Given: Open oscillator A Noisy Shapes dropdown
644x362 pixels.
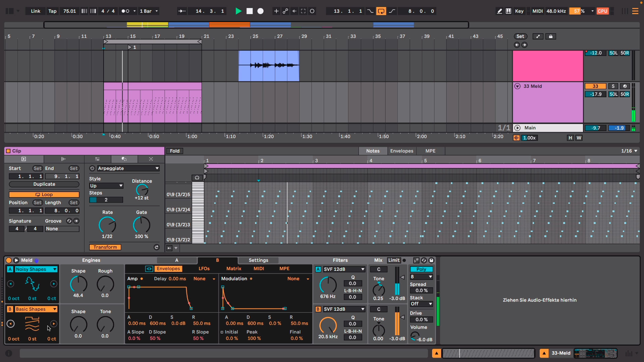Looking at the screenshot, I should (36, 269).
